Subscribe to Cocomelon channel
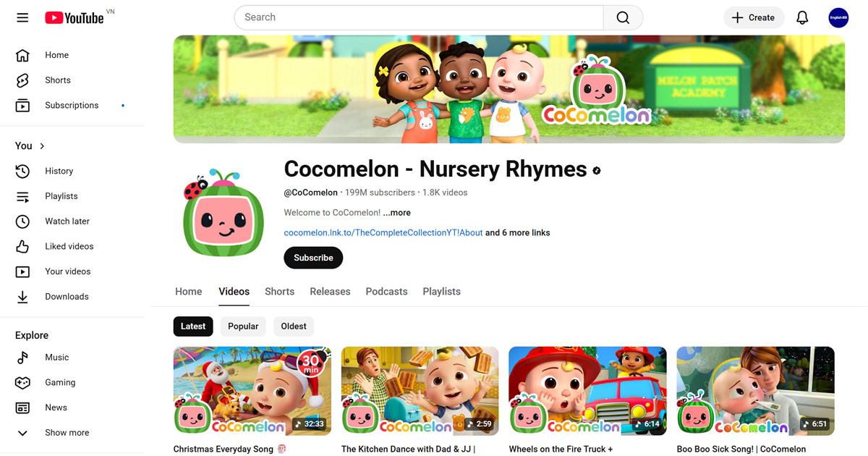This screenshot has width=868, height=456. [313, 258]
